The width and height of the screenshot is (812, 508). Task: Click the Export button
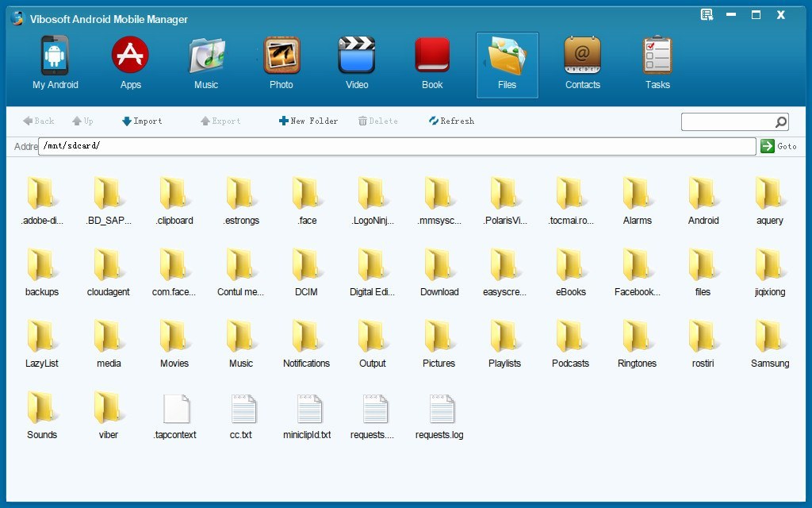click(x=220, y=121)
